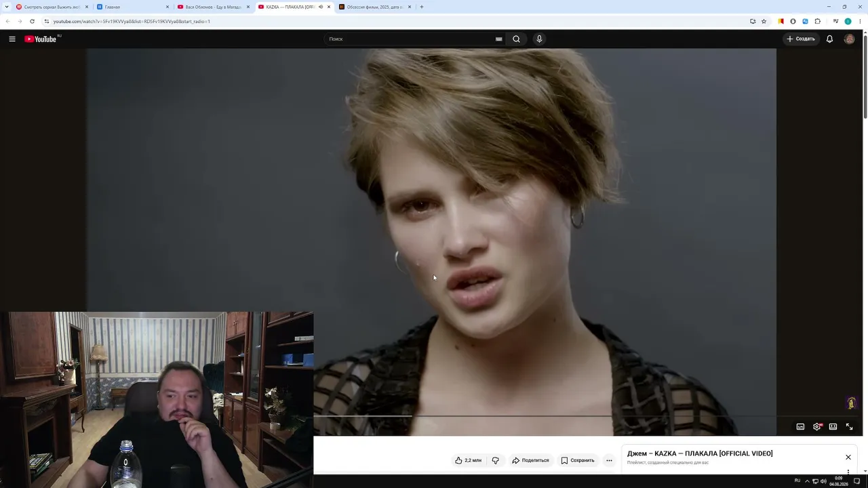Start voice search with the microphone
868x488 pixels.
click(x=539, y=39)
